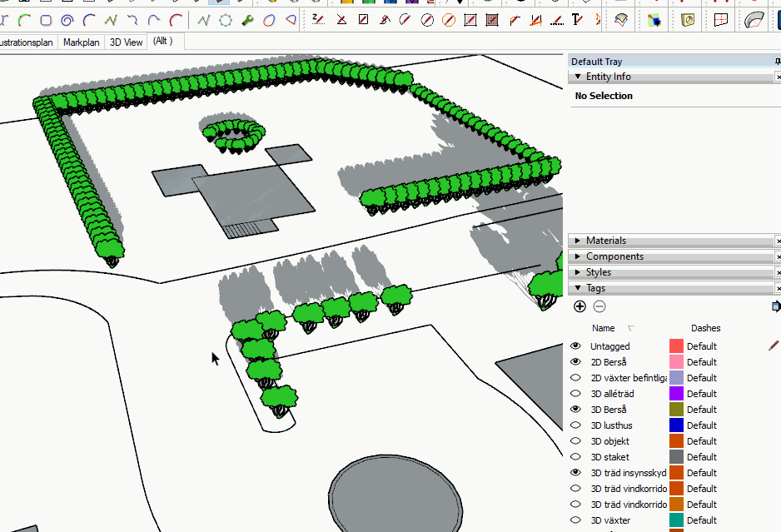781x532 pixels.
Task: Open Default dashes for 3D staket
Action: pos(701,457)
